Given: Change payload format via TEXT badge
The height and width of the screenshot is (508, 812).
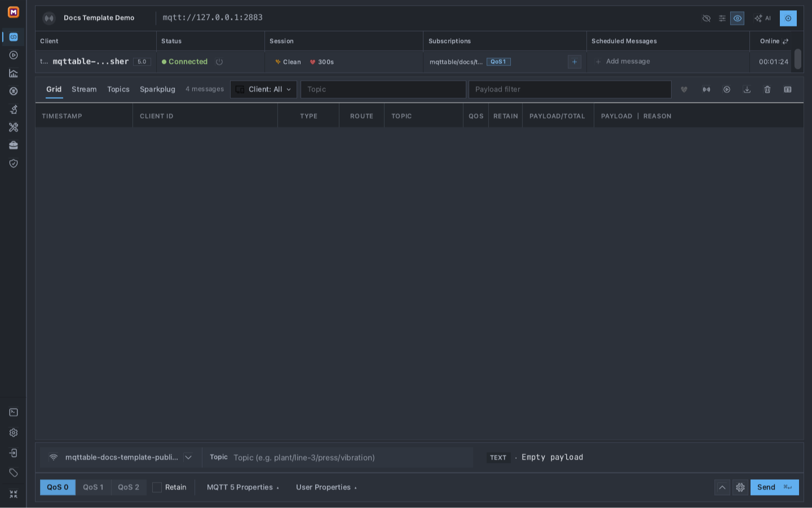Looking at the screenshot, I should point(498,458).
